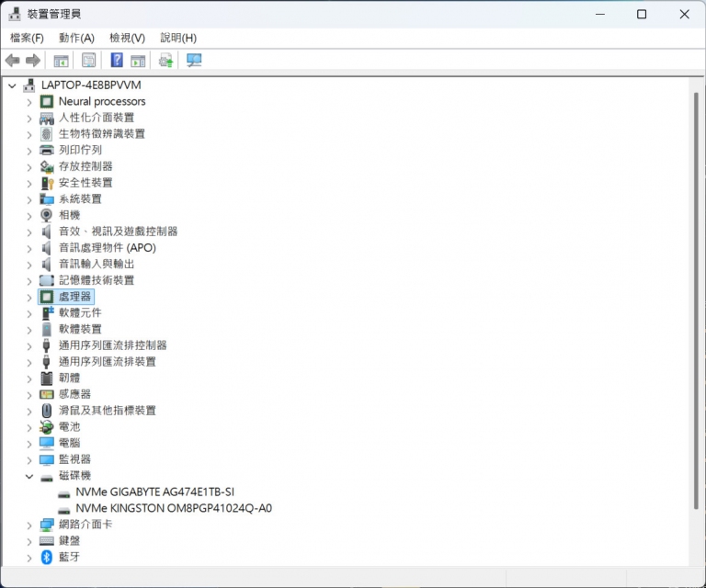Image resolution: width=706 pixels, height=588 pixels.
Task: Click the Back arrow toolbar icon
Action: (x=12, y=61)
